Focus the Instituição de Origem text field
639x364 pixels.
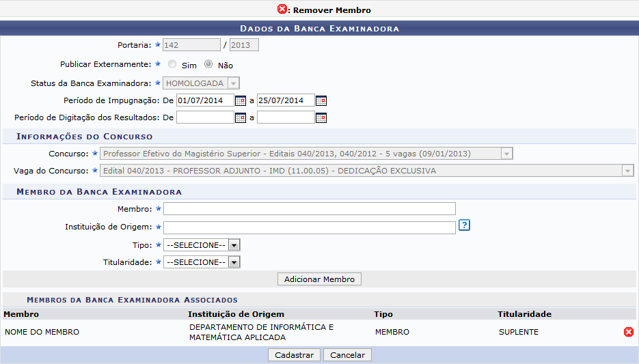point(309,227)
